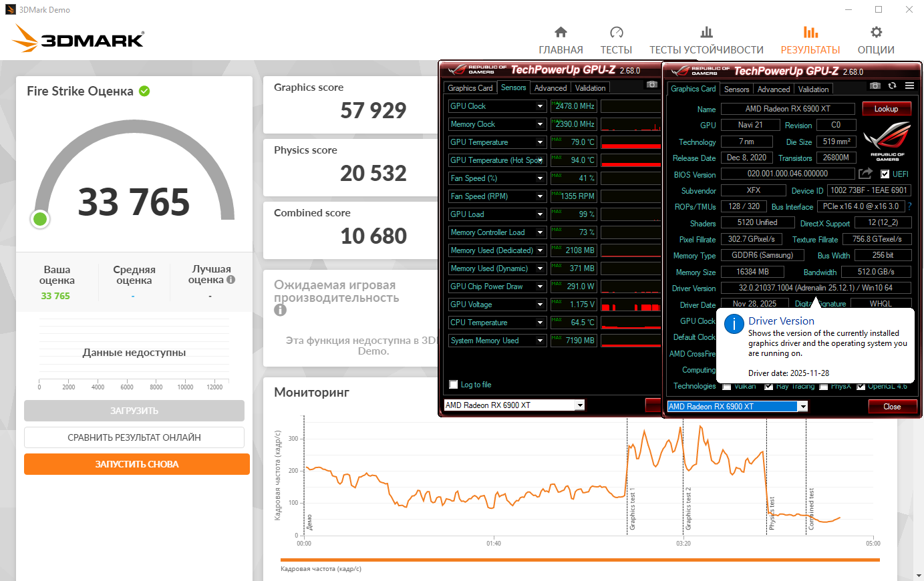Screen dimensions: 924x581
Task: Click green marker dot on score gauge
Action: tap(40, 218)
